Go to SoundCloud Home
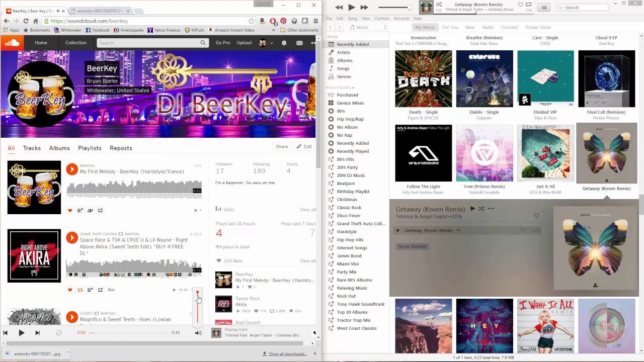Viewport: 644px width, 362px height. (41, 43)
